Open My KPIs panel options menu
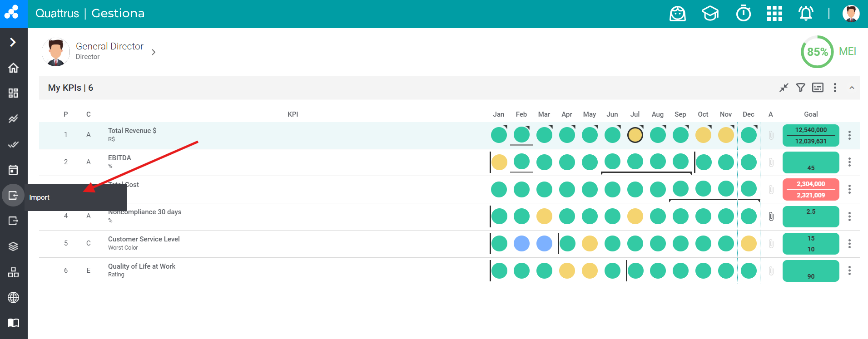 point(835,88)
